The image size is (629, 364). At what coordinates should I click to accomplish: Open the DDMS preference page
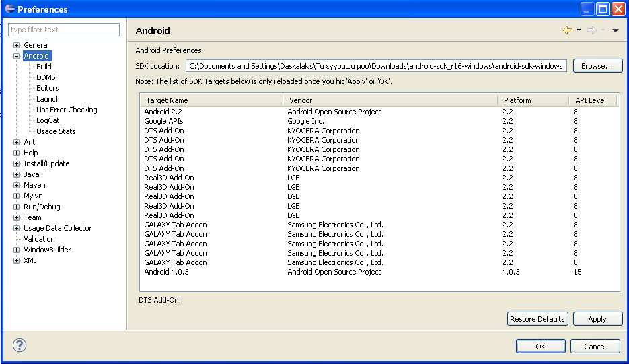tap(46, 77)
